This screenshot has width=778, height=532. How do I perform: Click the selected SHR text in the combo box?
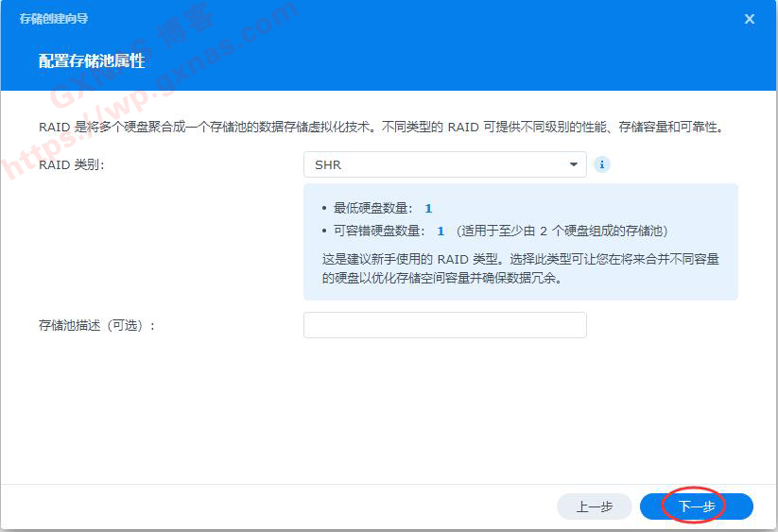[329, 164]
